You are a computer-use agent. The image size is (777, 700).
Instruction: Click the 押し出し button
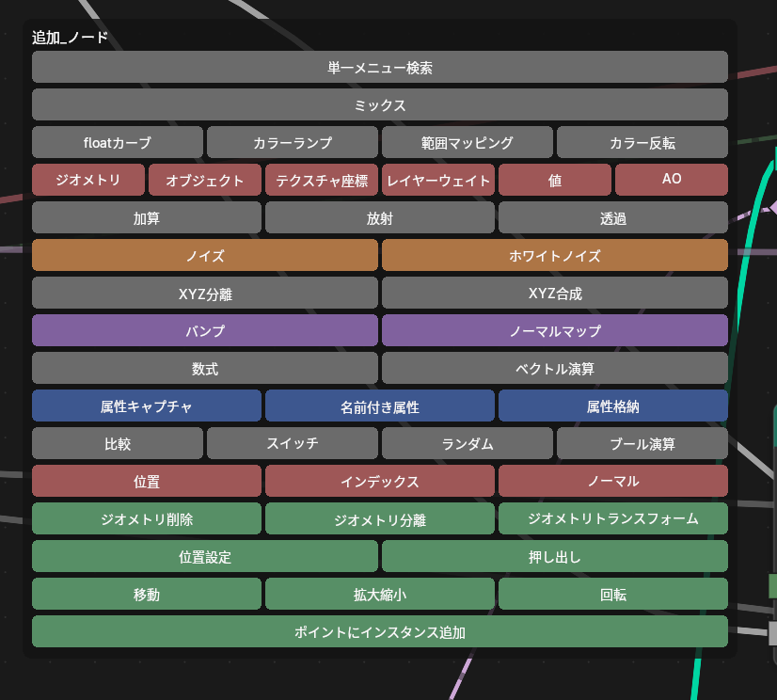pyautogui.click(x=554, y=556)
